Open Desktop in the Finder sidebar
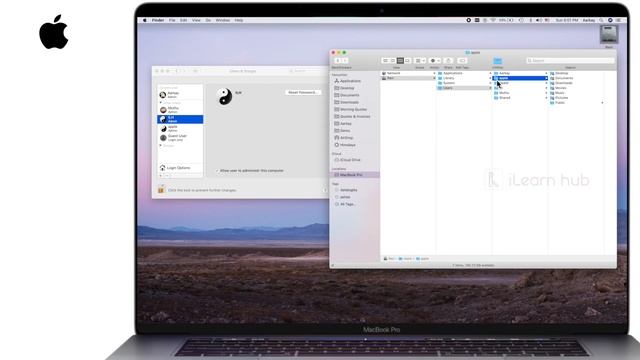 [344, 88]
